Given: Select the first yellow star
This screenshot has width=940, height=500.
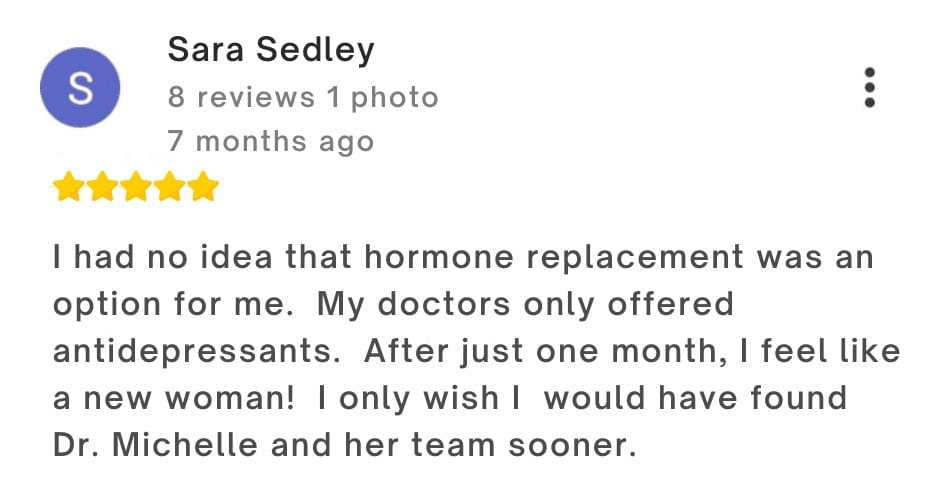Looking at the screenshot, I should pyautogui.click(x=68, y=186).
